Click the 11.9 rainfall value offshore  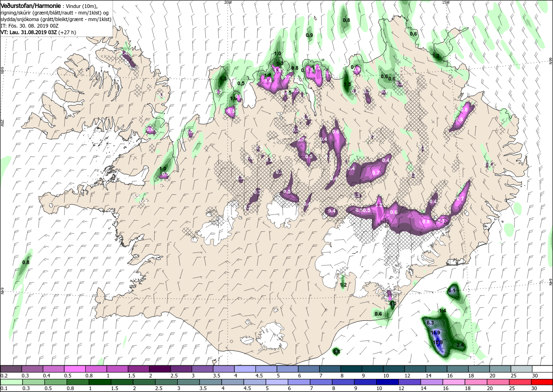(x=435, y=333)
